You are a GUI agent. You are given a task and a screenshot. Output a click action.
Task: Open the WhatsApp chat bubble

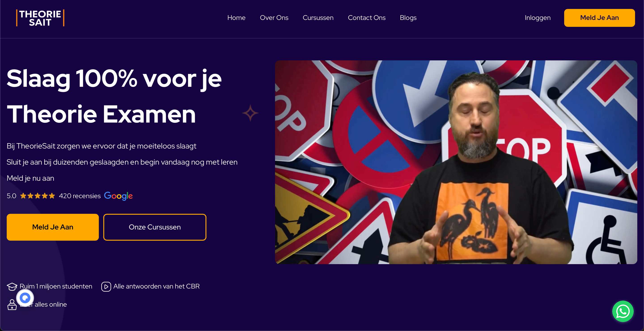[623, 311]
